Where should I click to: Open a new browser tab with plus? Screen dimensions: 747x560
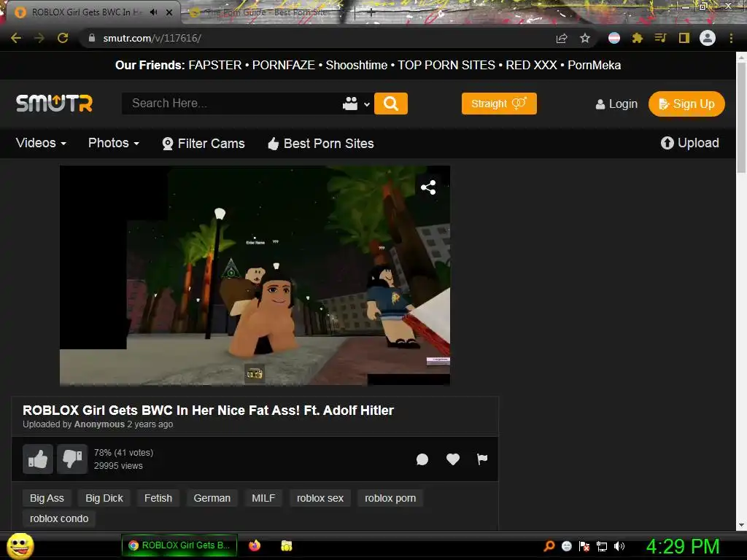pos(371,13)
